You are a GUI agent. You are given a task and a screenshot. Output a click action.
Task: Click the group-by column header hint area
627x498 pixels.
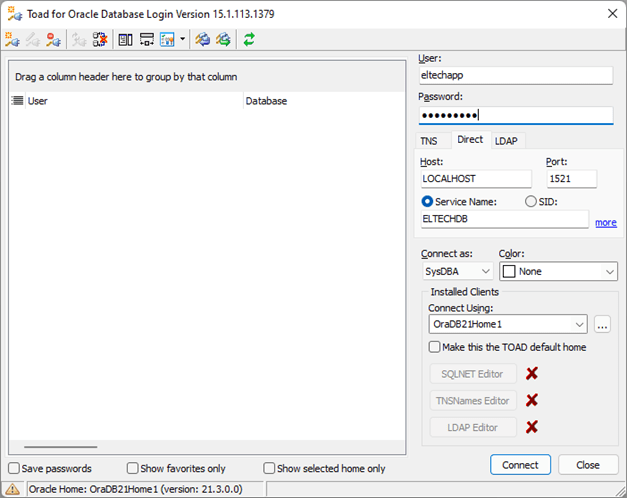tap(207, 76)
